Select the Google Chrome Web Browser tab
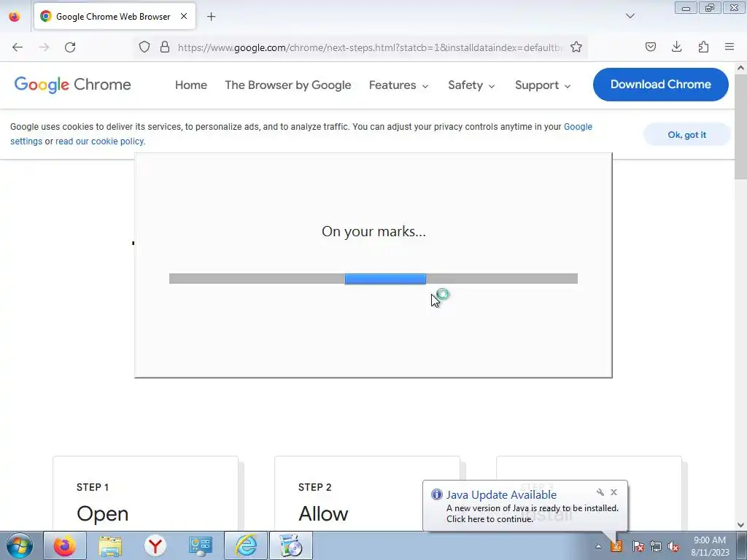 pyautogui.click(x=115, y=16)
